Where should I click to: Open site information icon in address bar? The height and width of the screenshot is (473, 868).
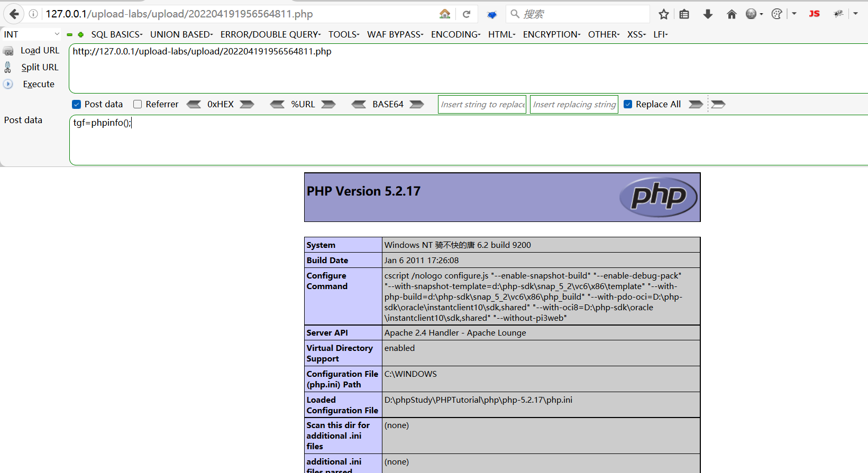(x=33, y=14)
